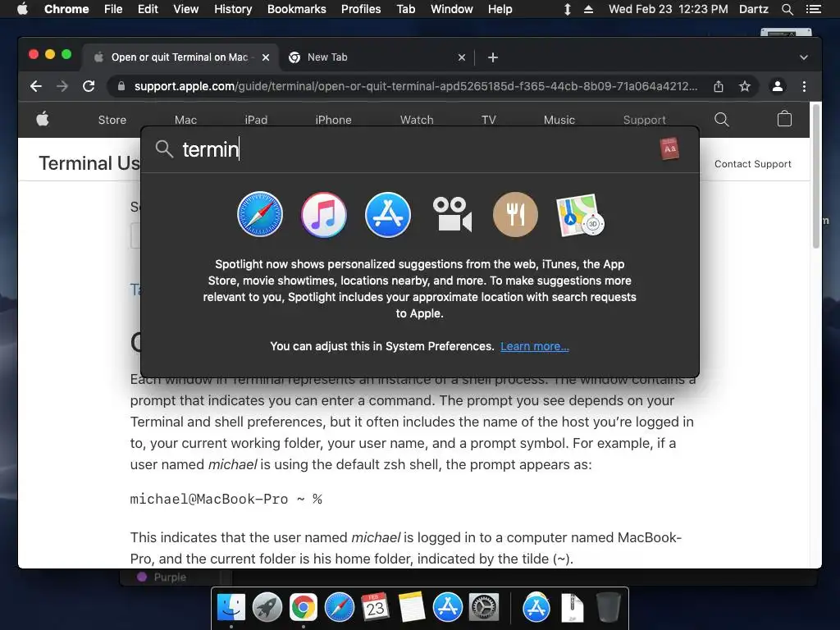Click the padlock site info icon
This screenshot has height=630, width=840.
click(121, 86)
